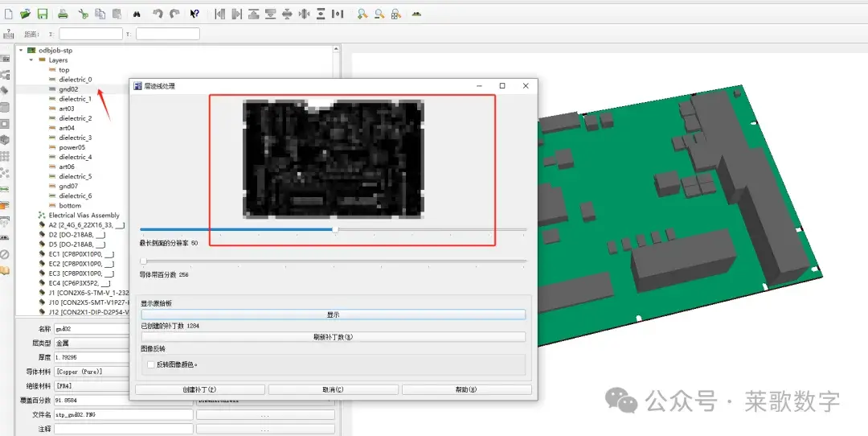Image resolution: width=868 pixels, height=436 pixels.
Task: Toggle the 反转图像颜色 checkbox
Action: point(150,364)
